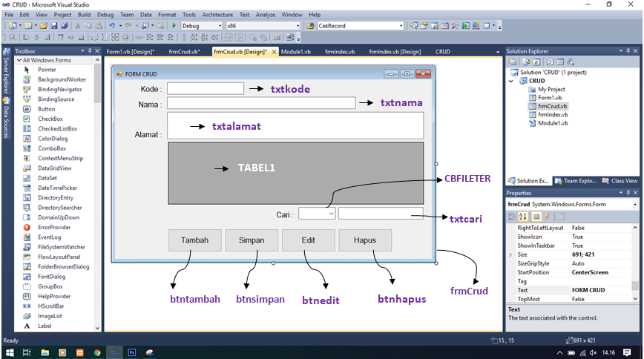Click the Undo arrow icon

coord(112,26)
